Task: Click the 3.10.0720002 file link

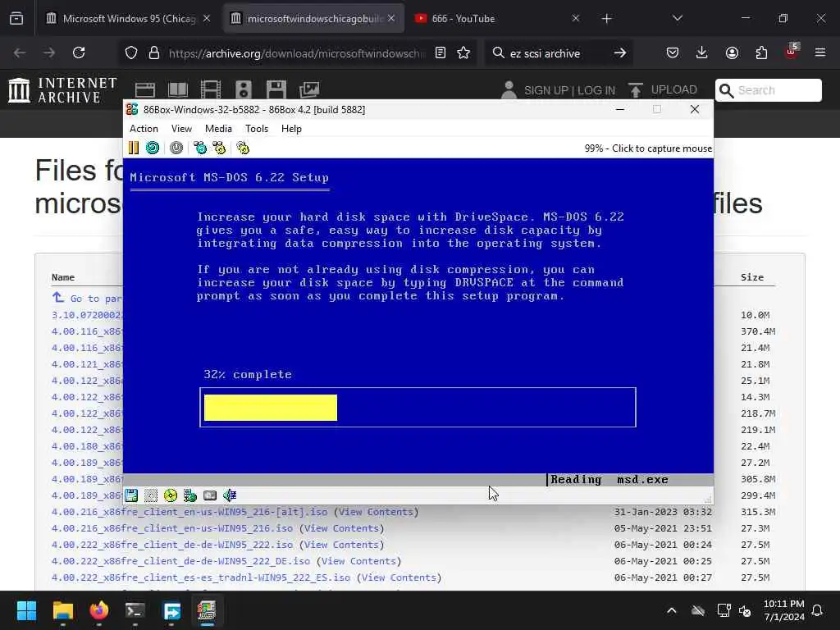Action: click(x=87, y=315)
